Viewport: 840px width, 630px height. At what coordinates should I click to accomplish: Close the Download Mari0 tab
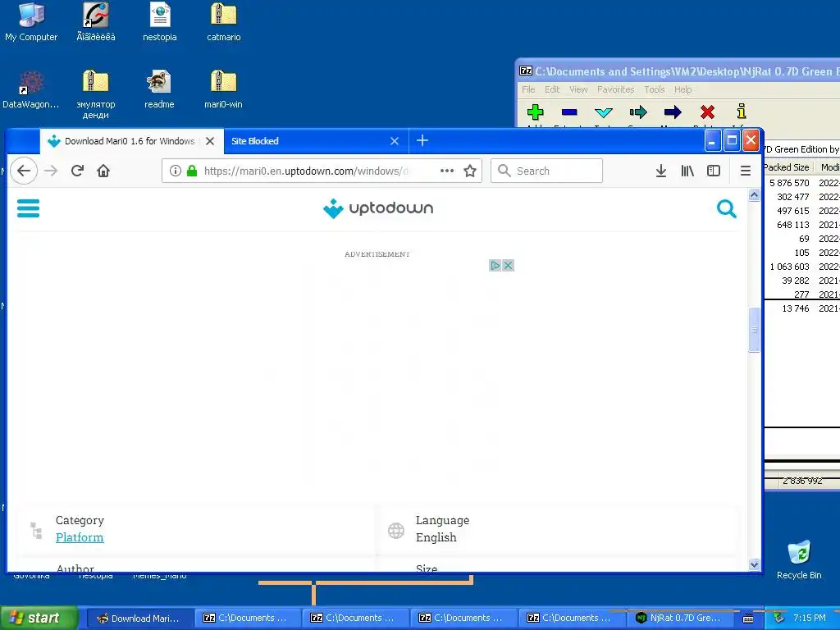coord(210,141)
